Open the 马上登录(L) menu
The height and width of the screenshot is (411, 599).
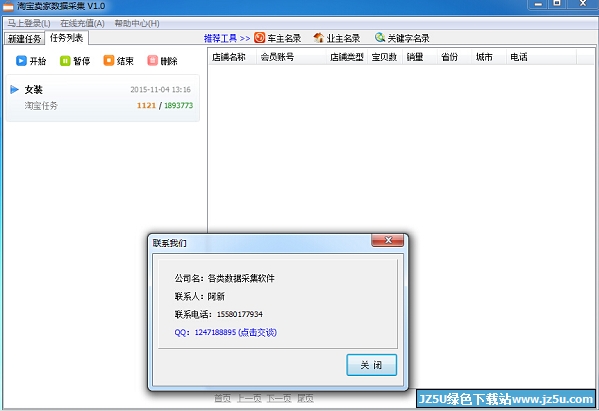click(29, 23)
